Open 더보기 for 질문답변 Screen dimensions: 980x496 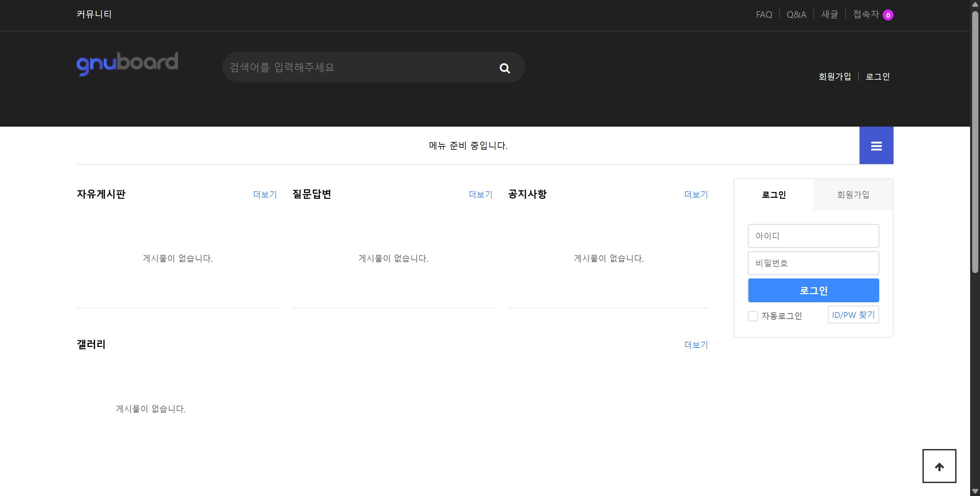pos(480,195)
